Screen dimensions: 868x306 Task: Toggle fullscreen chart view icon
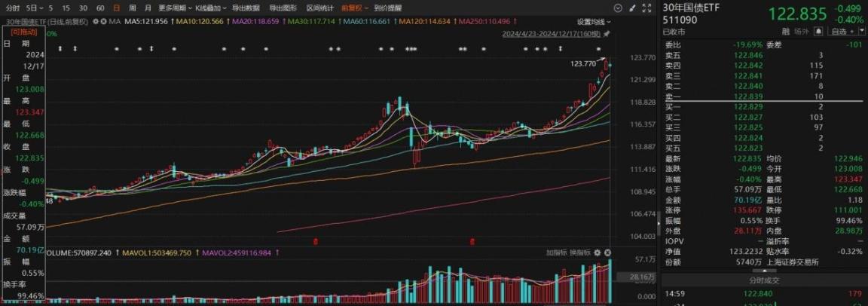pos(646,8)
